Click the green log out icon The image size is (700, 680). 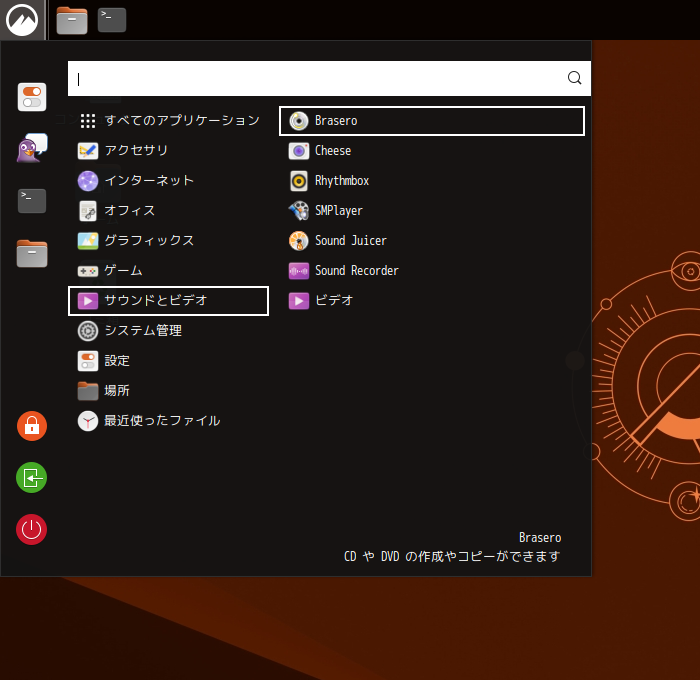32,478
